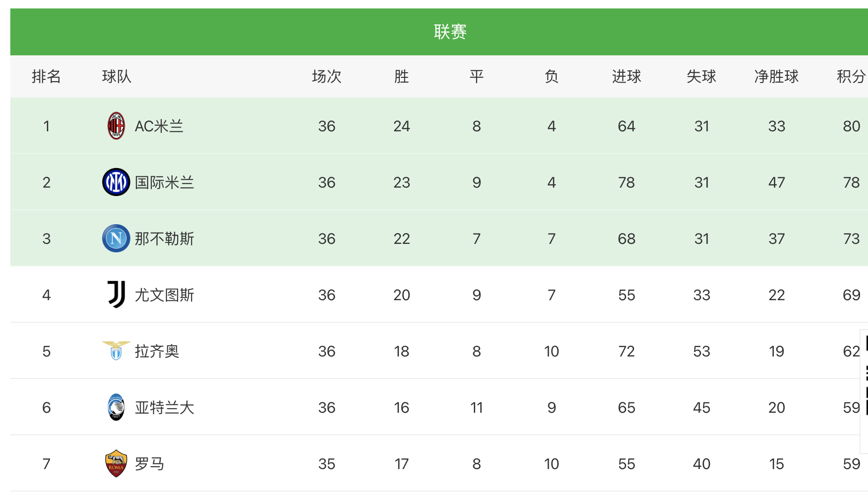Open the 拉齐奥 team name
The width and height of the screenshot is (868, 500).
coord(157,351)
